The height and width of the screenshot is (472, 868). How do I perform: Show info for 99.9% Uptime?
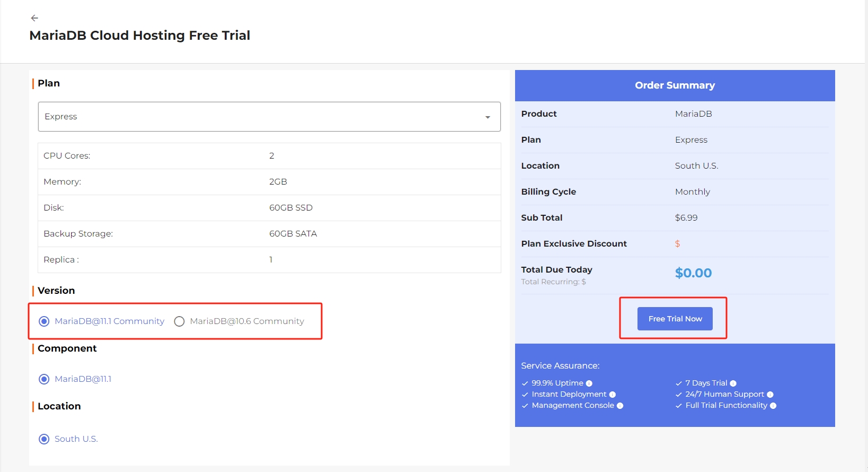click(589, 383)
